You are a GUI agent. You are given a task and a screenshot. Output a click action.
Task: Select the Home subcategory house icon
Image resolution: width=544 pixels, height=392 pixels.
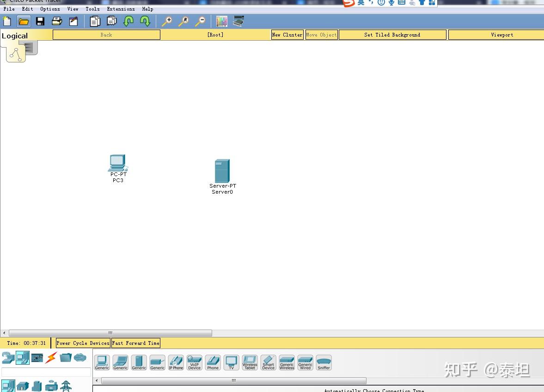[23, 386]
